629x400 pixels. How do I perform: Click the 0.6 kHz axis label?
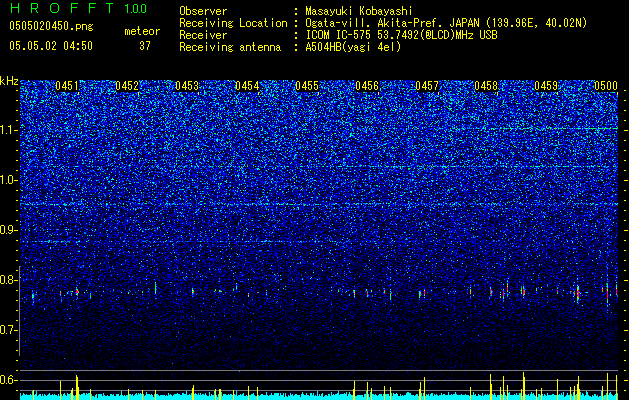pos(9,380)
